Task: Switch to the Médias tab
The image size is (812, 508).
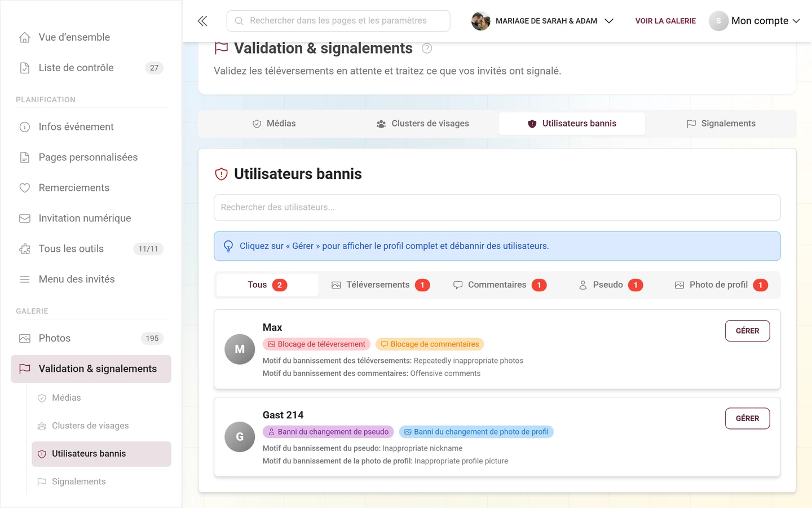Action: pyautogui.click(x=274, y=124)
